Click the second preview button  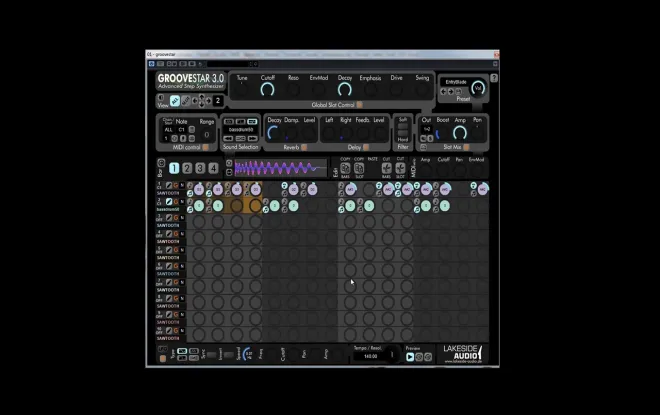419,357
